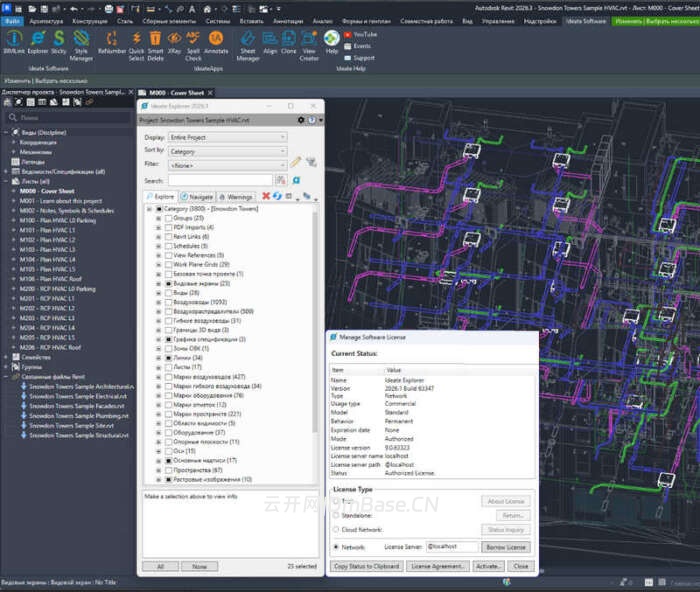Click the License Server field @localhost

452,546
